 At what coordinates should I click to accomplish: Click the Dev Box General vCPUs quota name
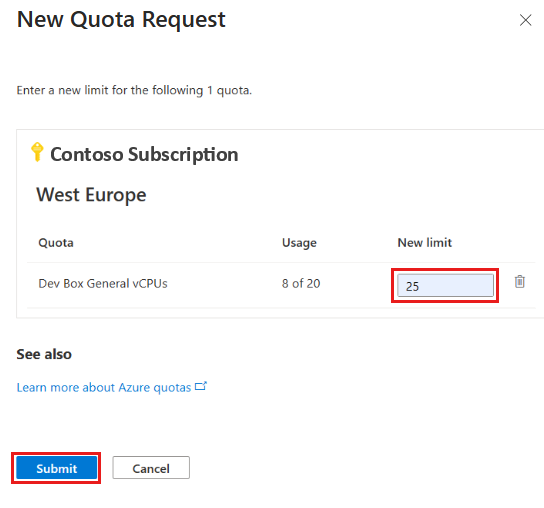[103, 283]
